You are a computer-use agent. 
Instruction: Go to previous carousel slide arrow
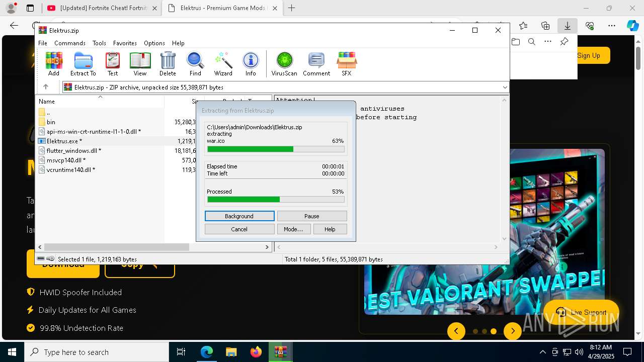(456, 331)
